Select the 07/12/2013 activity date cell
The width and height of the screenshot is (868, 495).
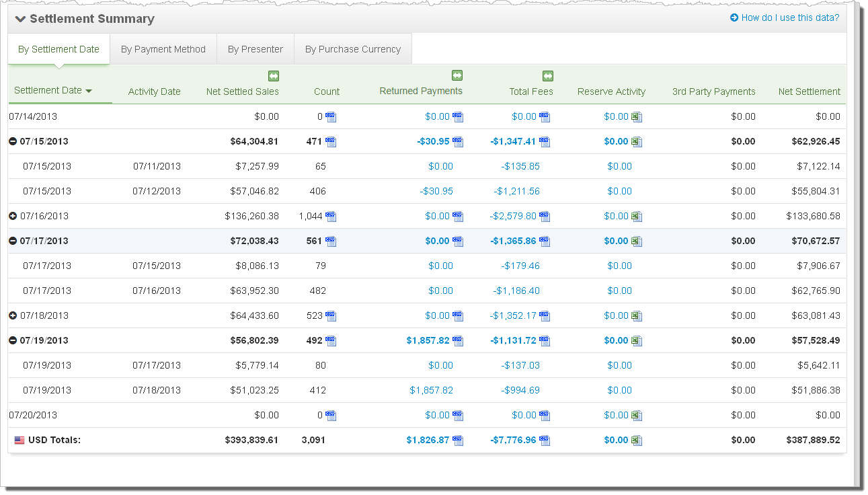pyautogui.click(x=157, y=192)
